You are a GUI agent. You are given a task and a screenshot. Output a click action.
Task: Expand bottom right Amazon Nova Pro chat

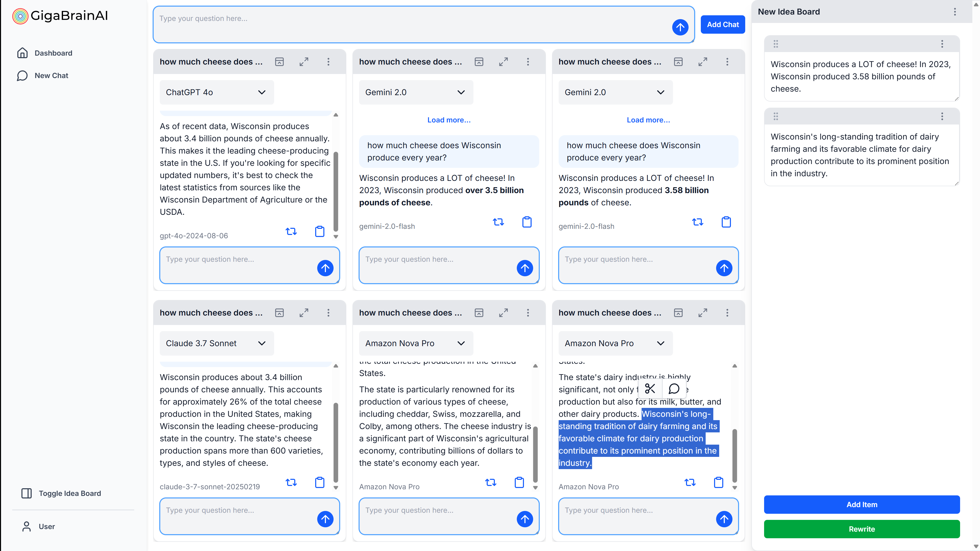click(703, 312)
